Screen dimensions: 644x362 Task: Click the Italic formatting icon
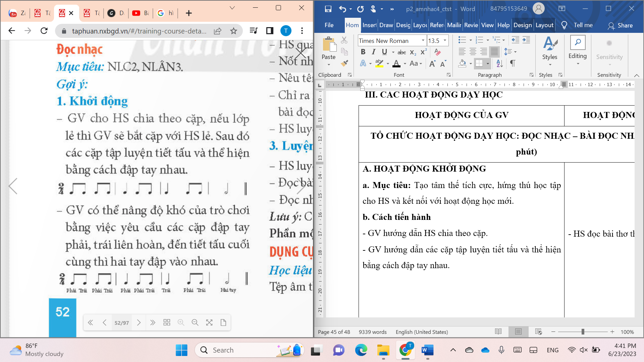(x=373, y=52)
